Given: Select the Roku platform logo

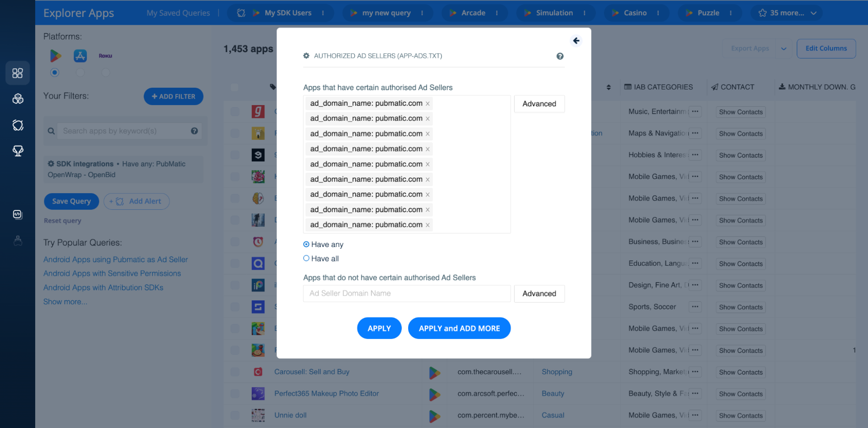Looking at the screenshot, I should [106, 56].
